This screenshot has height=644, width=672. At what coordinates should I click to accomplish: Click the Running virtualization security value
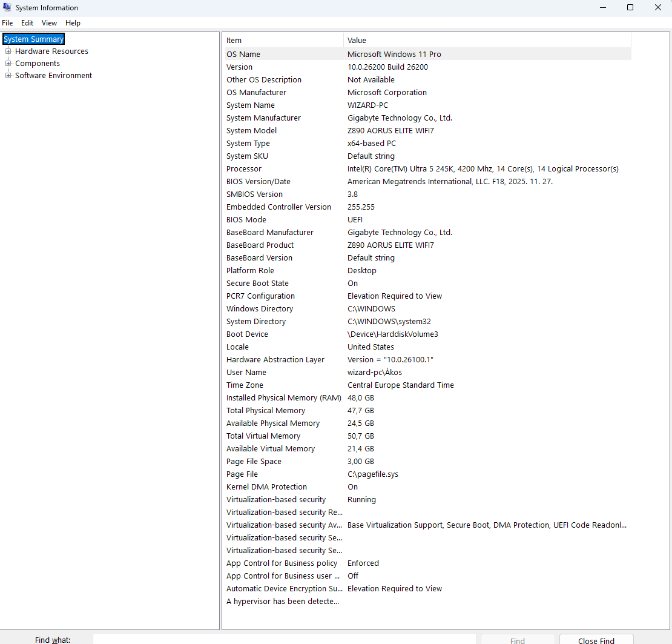point(361,499)
